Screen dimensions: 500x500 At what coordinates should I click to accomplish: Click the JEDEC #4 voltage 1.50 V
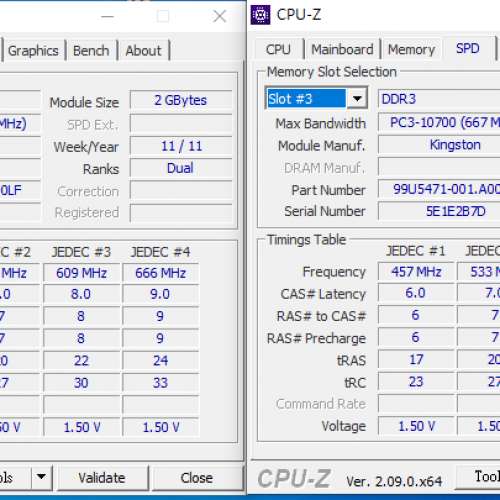pos(161,427)
